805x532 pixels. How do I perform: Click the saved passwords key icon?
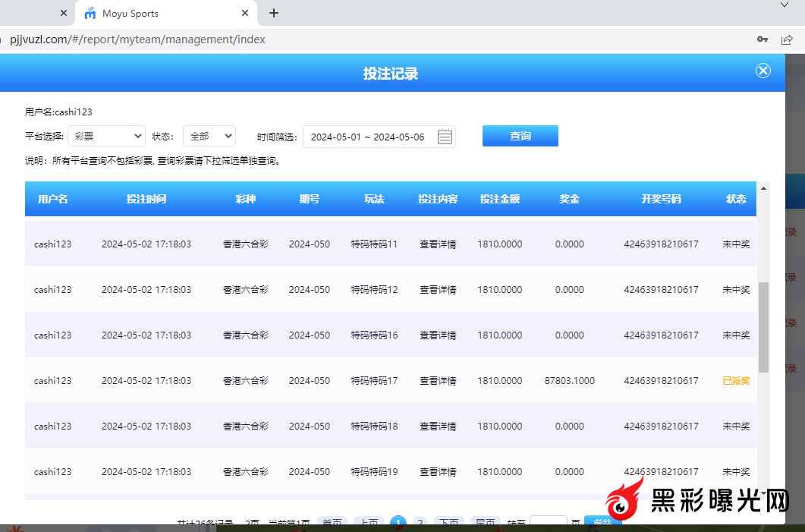[762, 39]
